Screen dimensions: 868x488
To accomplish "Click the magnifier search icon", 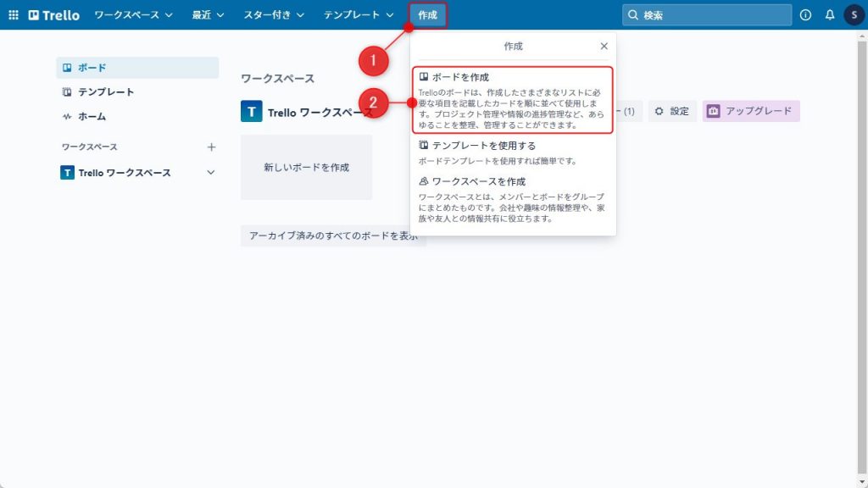I will (632, 15).
